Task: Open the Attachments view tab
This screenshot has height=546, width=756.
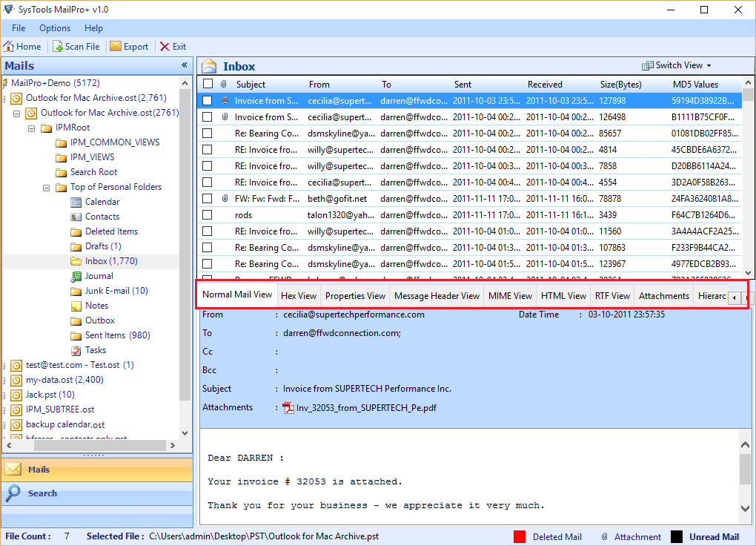Action: [663, 295]
